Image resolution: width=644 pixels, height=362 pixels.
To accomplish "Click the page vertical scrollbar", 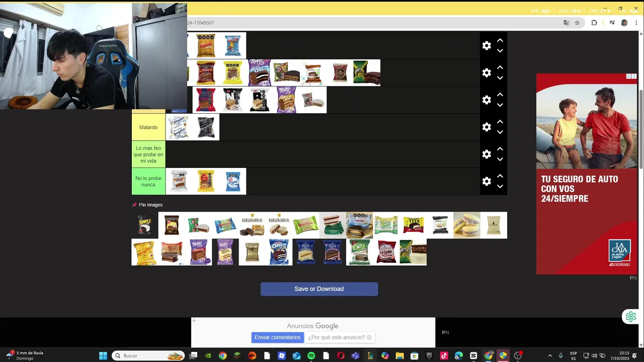I will [640, 128].
